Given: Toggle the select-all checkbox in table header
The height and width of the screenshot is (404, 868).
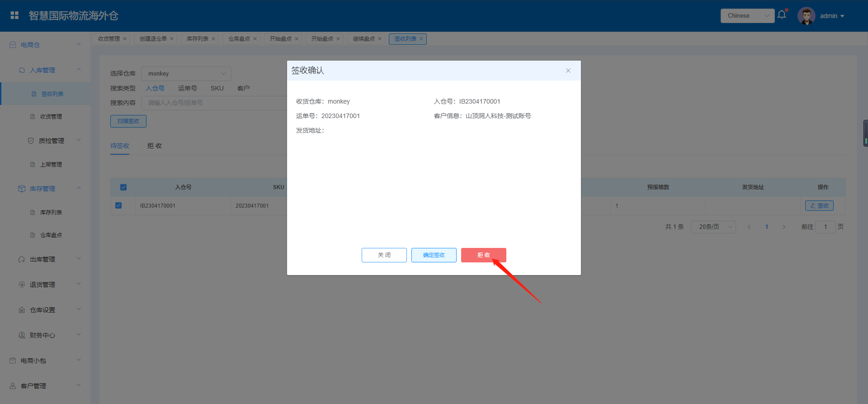Looking at the screenshot, I should click(123, 187).
